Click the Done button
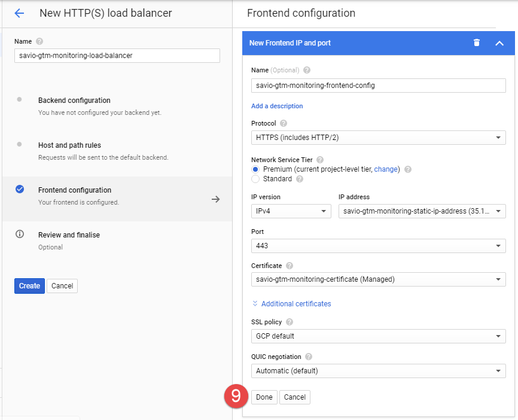The width and height of the screenshot is (518, 420). point(264,397)
